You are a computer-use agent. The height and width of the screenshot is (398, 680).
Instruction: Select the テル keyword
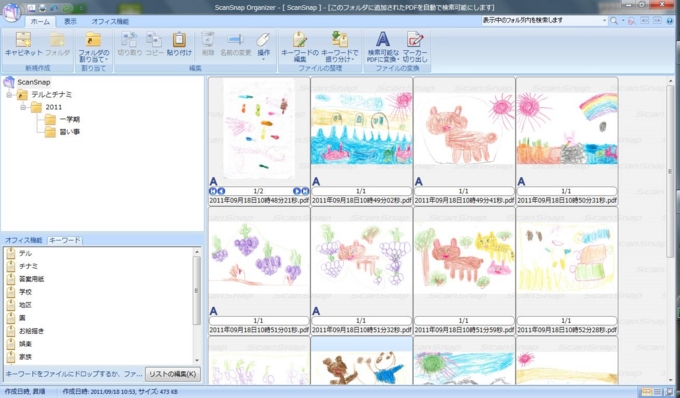[25, 253]
